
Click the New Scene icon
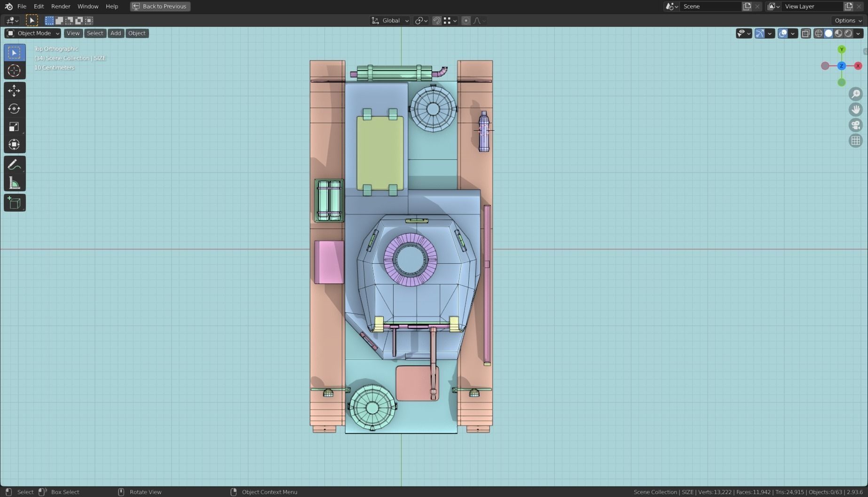747,6
